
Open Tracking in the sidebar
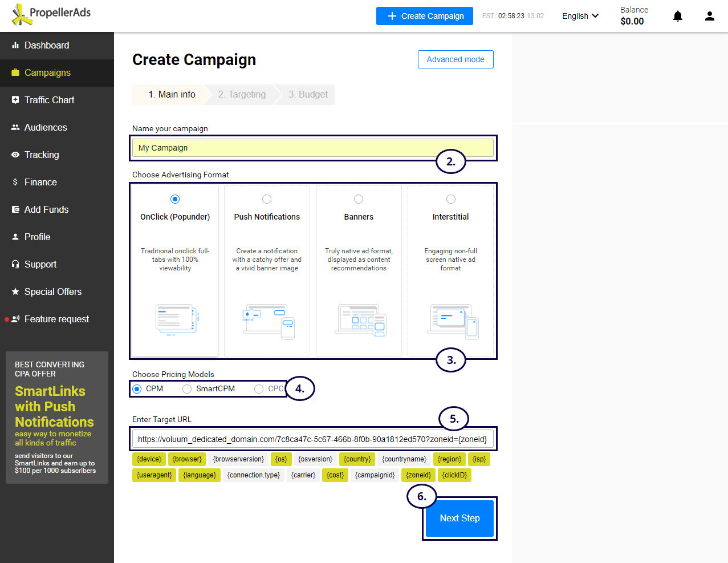pos(41,155)
